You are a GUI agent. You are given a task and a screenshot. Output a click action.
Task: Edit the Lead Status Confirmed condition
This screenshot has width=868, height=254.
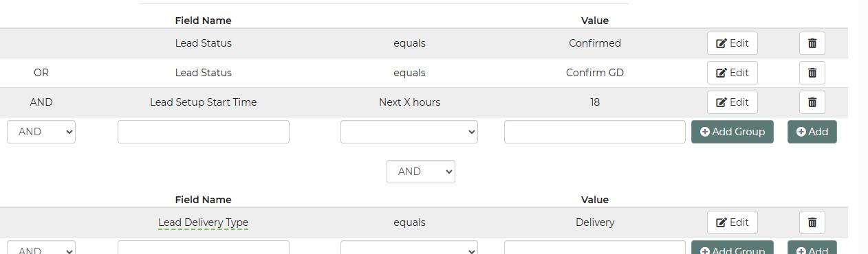[x=733, y=43]
